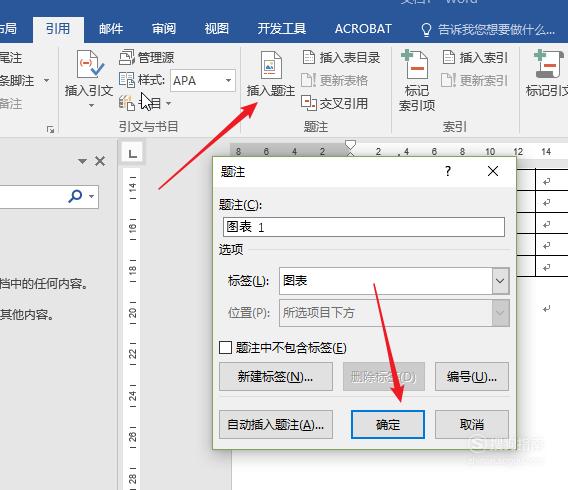The width and height of the screenshot is (568, 490).
Task: Click the 新建标签(N)... button
Action: pyautogui.click(x=276, y=377)
